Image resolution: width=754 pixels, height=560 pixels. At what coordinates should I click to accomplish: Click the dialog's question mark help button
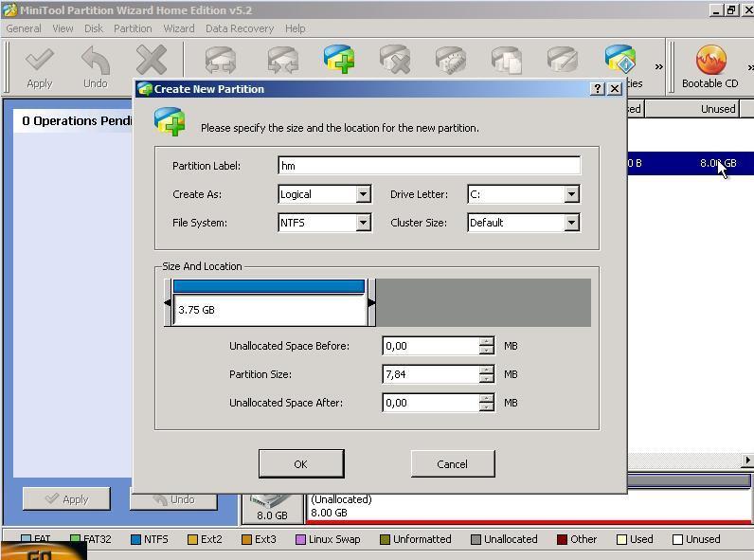(597, 88)
